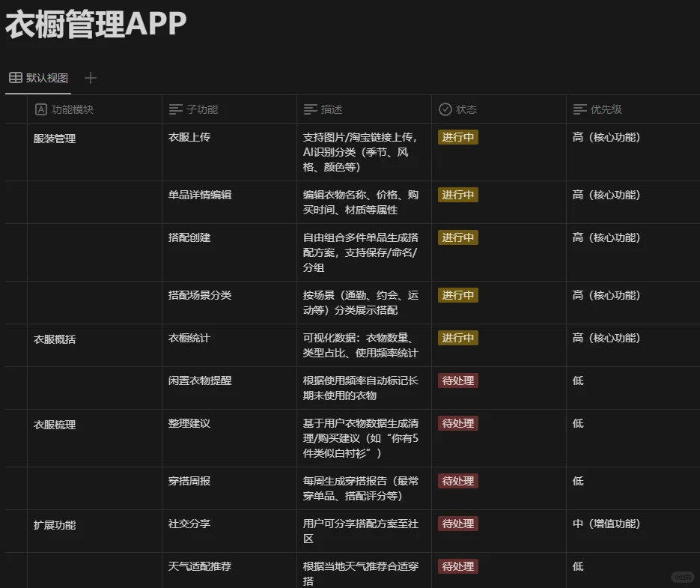Click the 待处理 tag on 天气适配推荐 row
This screenshot has width=700, height=588.
tap(457, 566)
